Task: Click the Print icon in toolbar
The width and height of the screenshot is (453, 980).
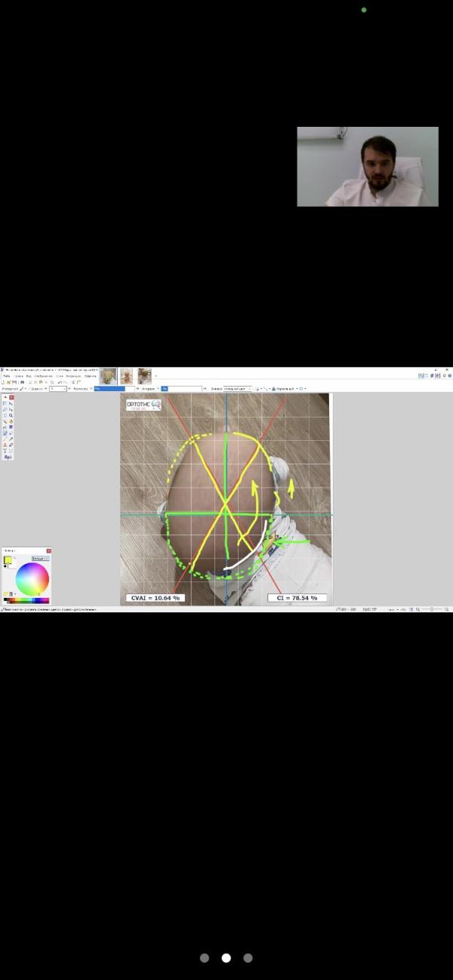Action: point(22,382)
